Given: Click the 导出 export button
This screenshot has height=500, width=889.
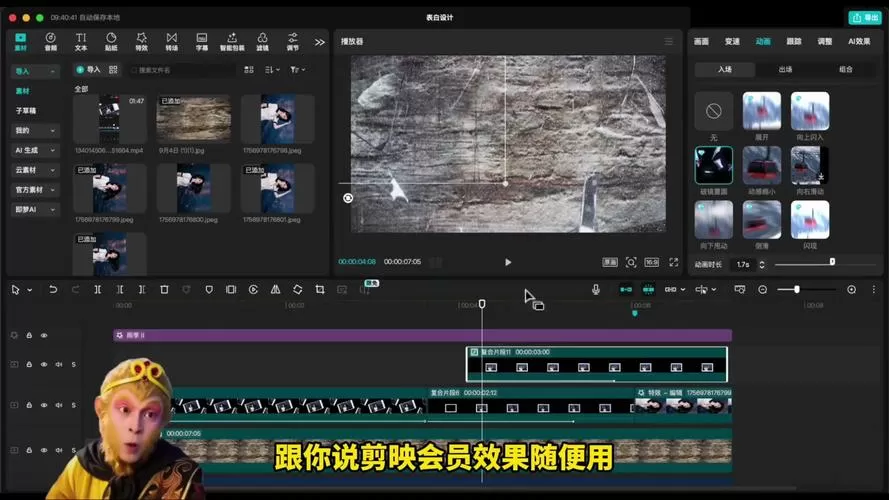Looking at the screenshot, I should click(865, 18).
